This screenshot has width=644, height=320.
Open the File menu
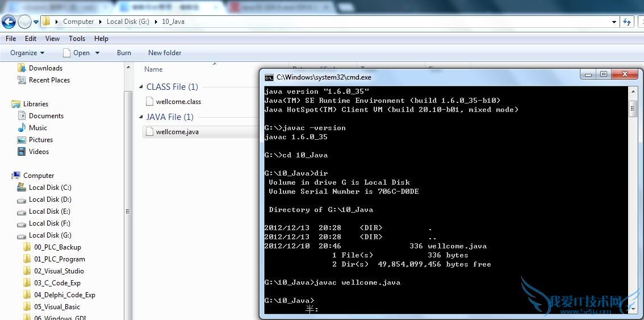coord(11,39)
